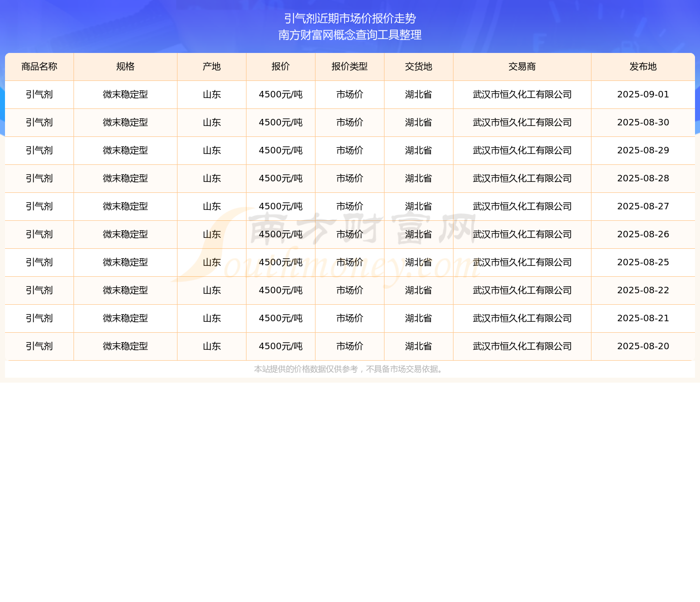Select the 交易商 column header
The height and width of the screenshot is (602, 700).
point(522,66)
